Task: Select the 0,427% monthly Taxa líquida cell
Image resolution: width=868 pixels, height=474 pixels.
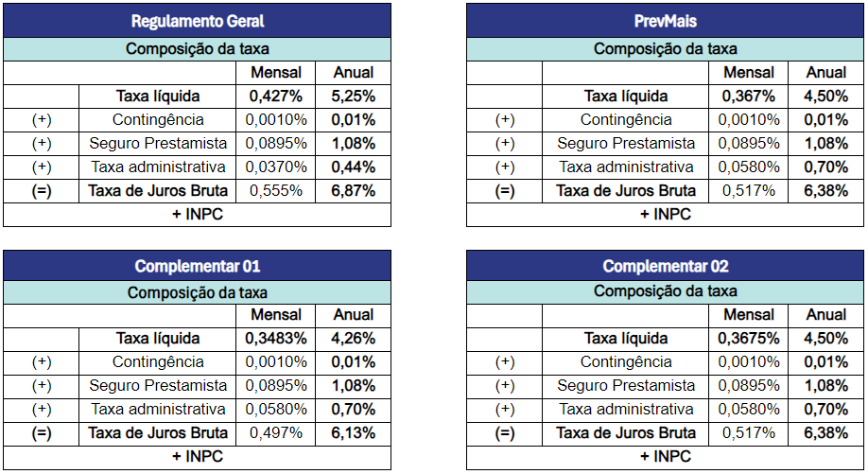Action: [275, 96]
